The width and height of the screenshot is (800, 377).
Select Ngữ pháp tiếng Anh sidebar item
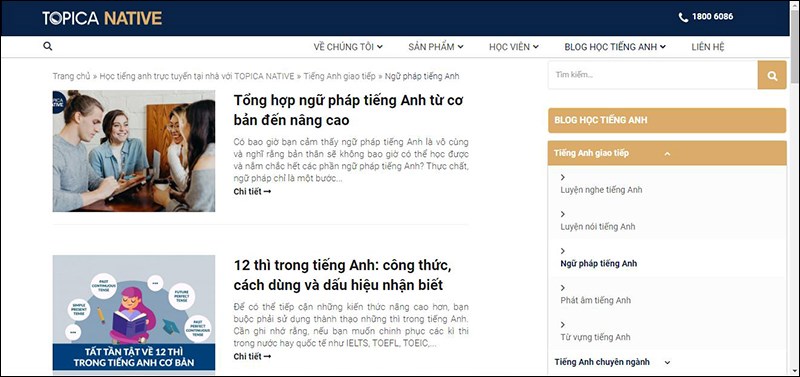(x=598, y=264)
